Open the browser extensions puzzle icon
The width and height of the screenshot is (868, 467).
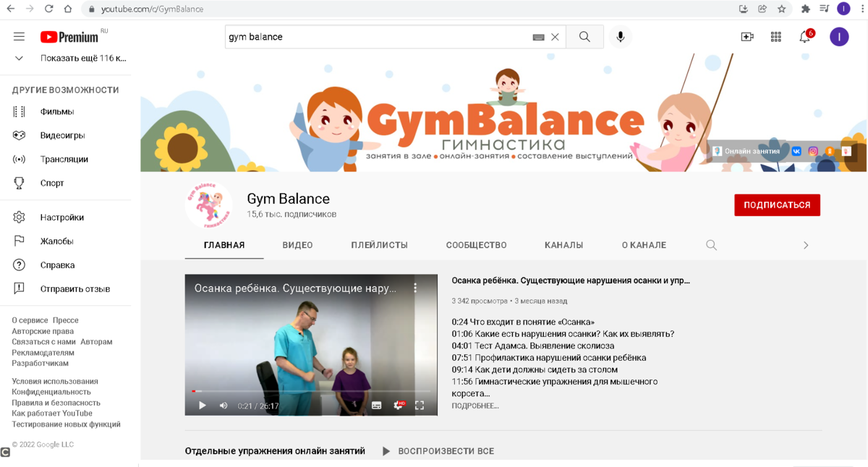(805, 9)
